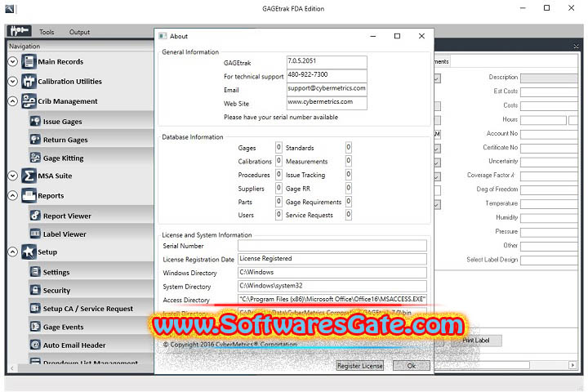This screenshot has height=392, width=588.
Task: Click the Crib Management icon
Action: [29, 101]
